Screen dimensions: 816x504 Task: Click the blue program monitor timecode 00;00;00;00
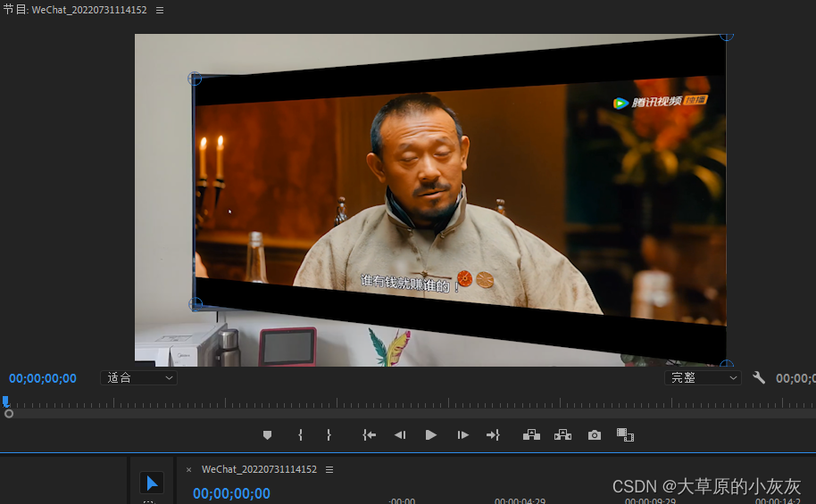click(43, 378)
